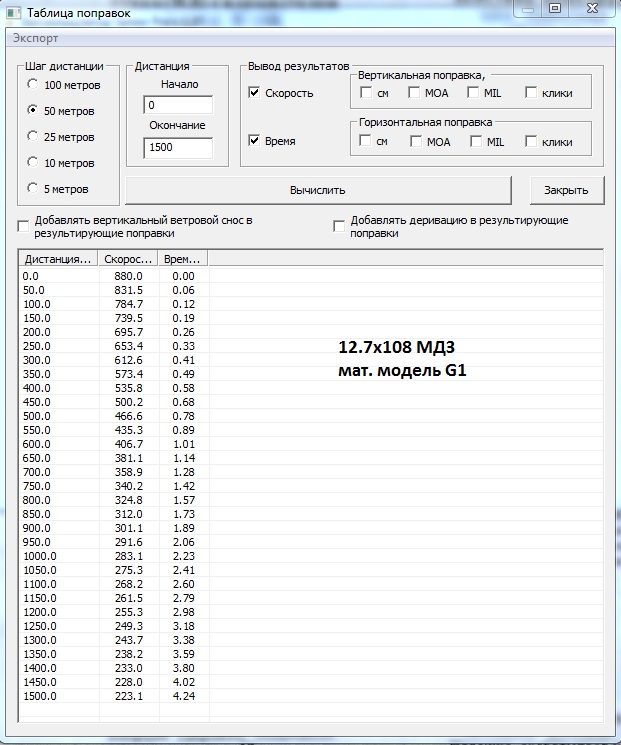This screenshot has height=745, width=621.
Task: Click the app icon in title bar
Action: 13,12
